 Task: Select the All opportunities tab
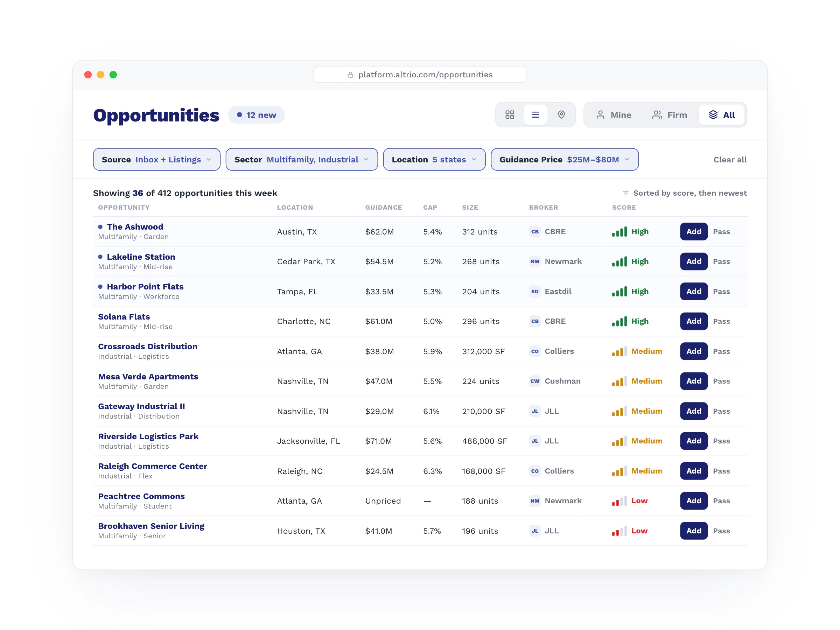pyautogui.click(x=721, y=115)
